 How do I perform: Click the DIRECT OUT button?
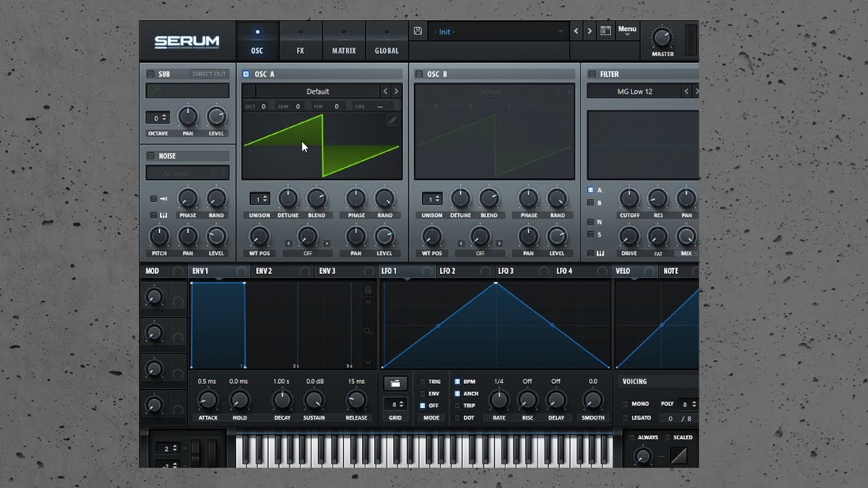pyautogui.click(x=210, y=74)
